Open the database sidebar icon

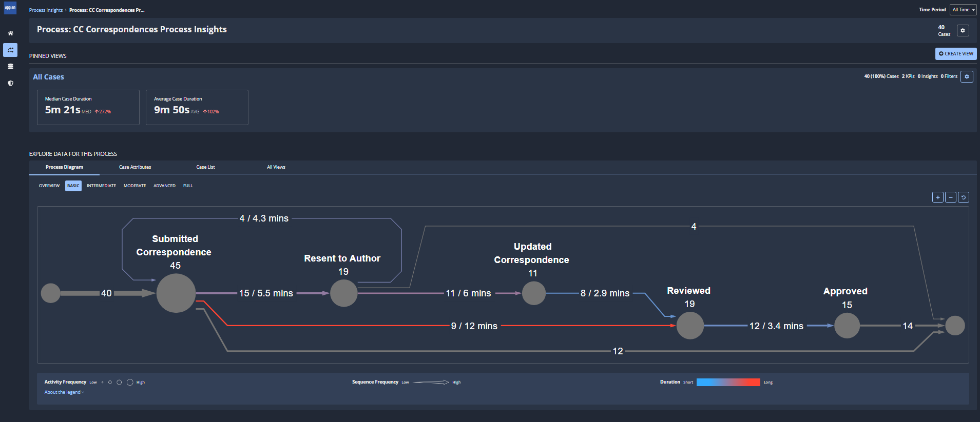pos(10,67)
